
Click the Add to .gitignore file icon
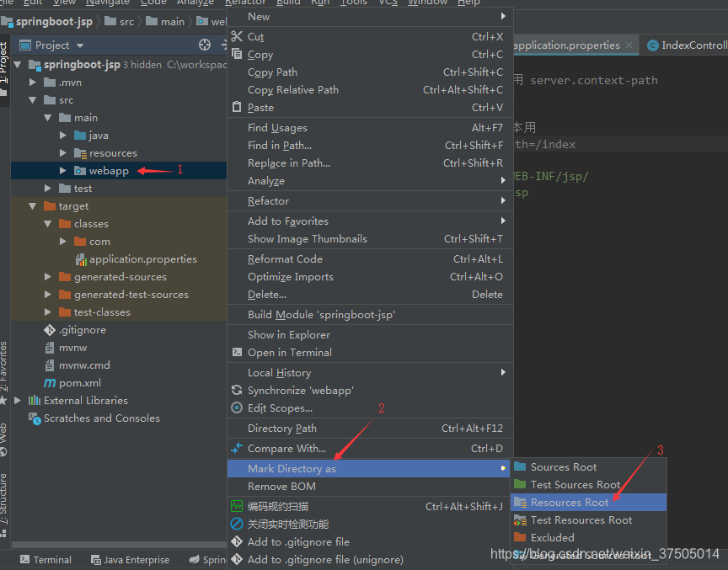coord(237,541)
